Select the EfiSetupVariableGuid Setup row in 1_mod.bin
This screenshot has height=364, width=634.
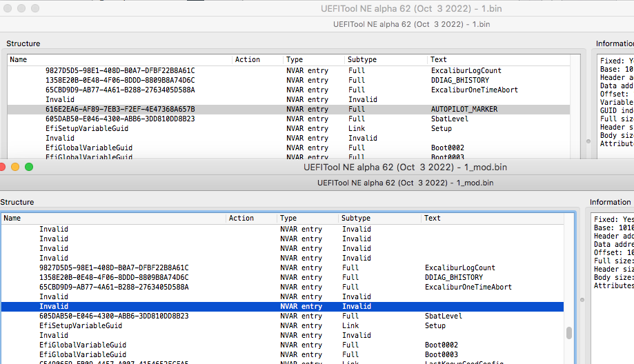click(x=283, y=326)
